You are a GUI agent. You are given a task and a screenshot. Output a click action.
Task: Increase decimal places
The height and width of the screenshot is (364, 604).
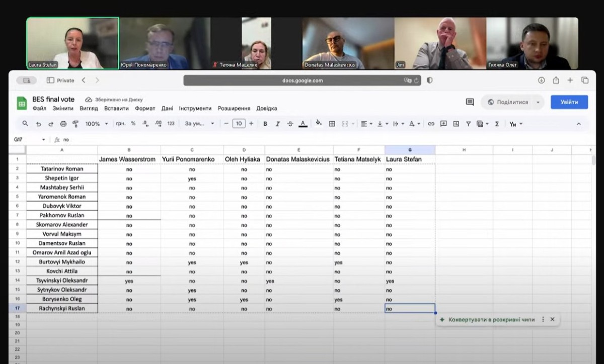158,124
